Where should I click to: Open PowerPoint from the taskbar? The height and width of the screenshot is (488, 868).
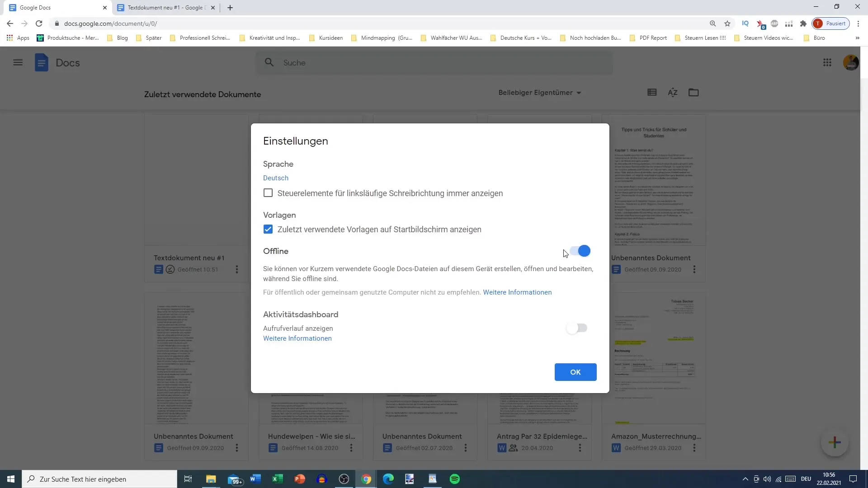(x=300, y=479)
